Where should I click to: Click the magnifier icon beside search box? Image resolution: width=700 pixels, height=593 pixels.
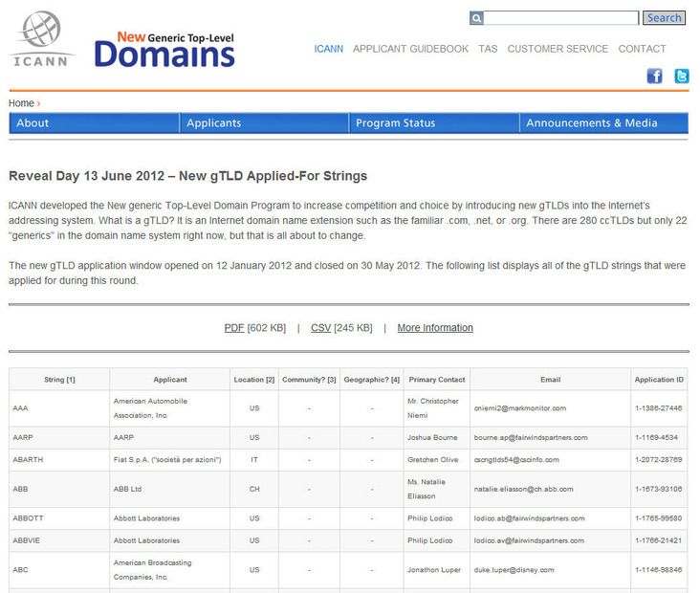(x=476, y=18)
